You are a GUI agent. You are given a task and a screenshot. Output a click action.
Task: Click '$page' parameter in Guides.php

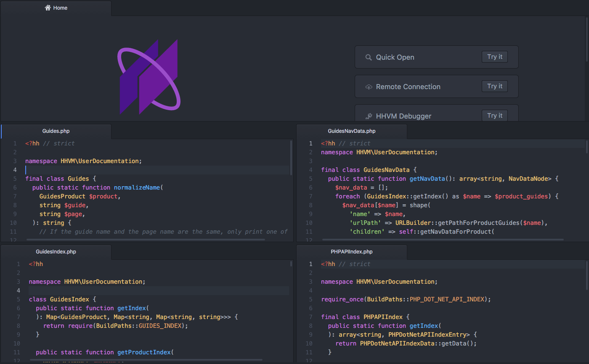pos(73,214)
